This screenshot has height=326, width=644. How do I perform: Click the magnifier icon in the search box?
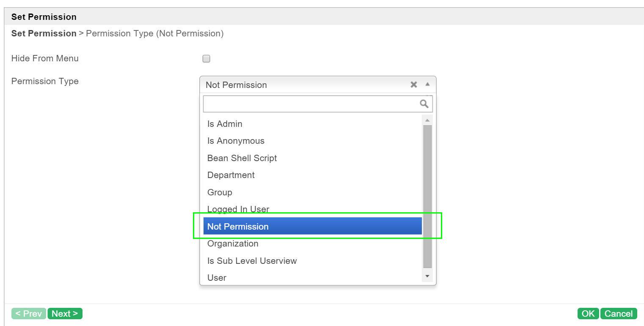coord(424,104)
